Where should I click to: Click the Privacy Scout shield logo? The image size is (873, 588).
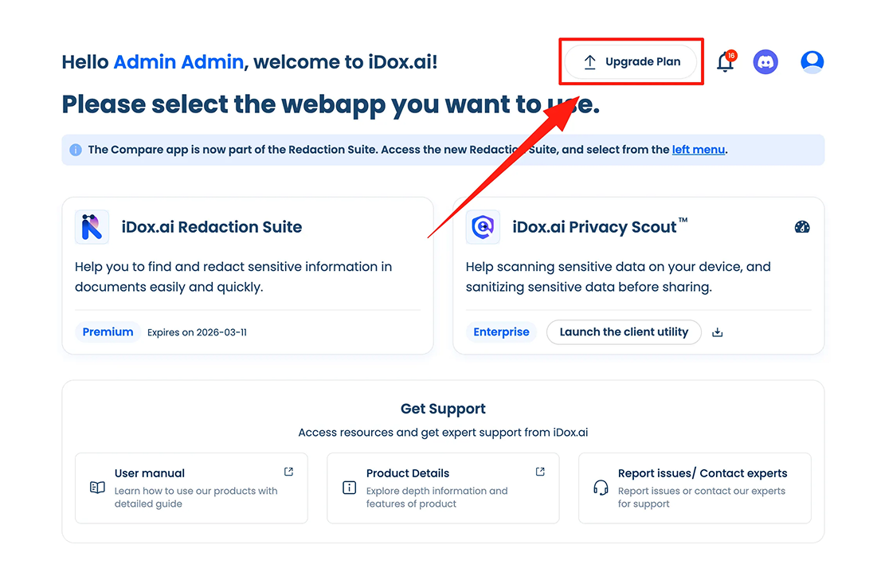483,227
